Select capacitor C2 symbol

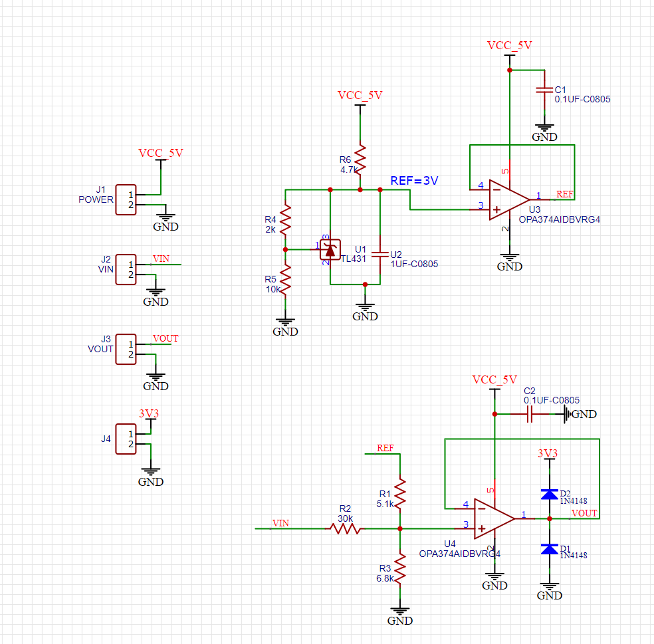tap(530, 415)
